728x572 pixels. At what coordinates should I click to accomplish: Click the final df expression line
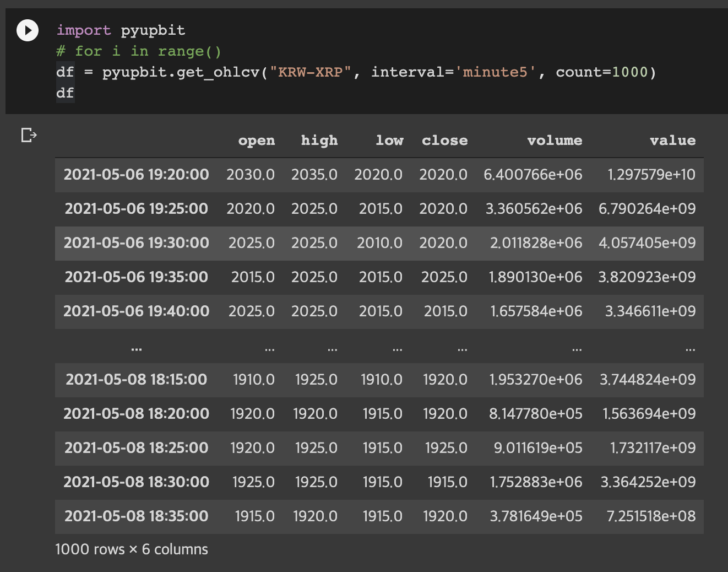coord(64,93)
